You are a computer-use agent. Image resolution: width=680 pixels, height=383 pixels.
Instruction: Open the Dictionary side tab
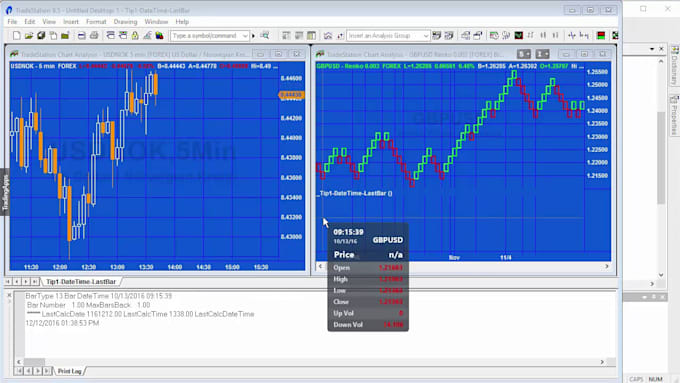[x=674, y=66]
